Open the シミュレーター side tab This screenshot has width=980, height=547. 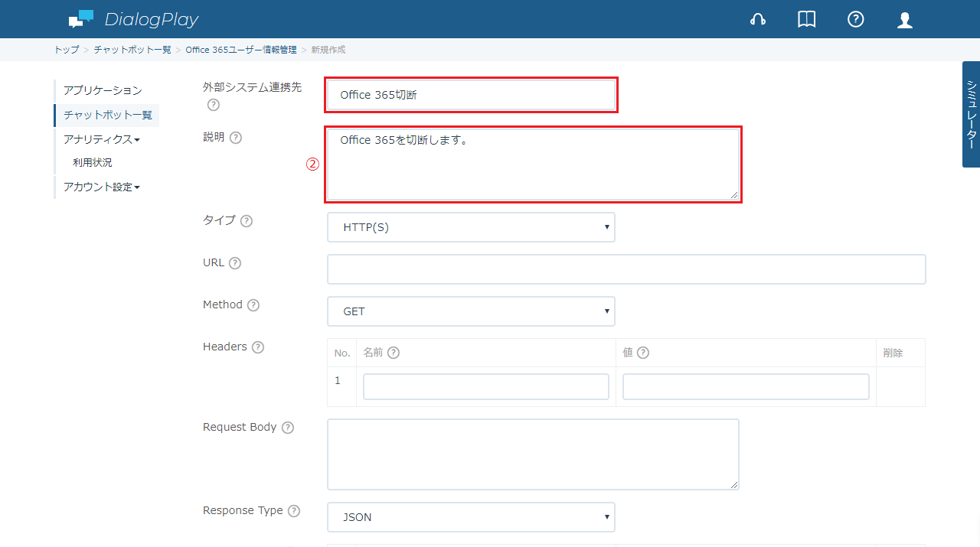[971, 114]
